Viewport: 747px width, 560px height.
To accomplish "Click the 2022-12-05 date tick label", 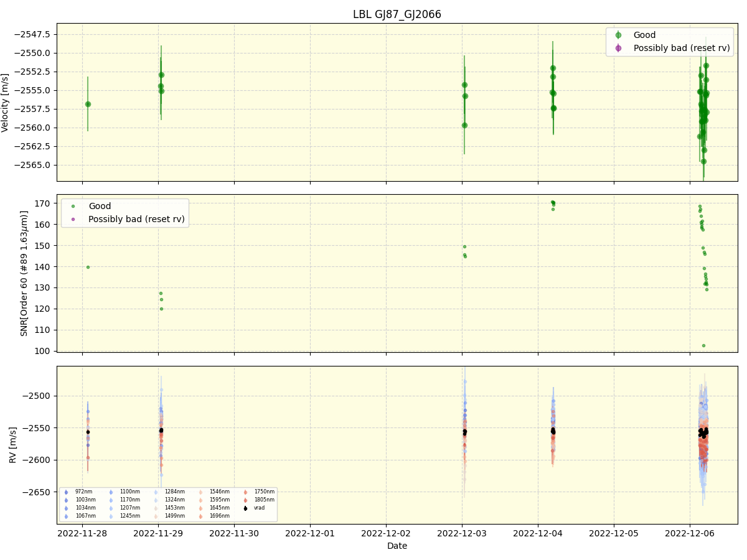I will click(x=614, y=533).
